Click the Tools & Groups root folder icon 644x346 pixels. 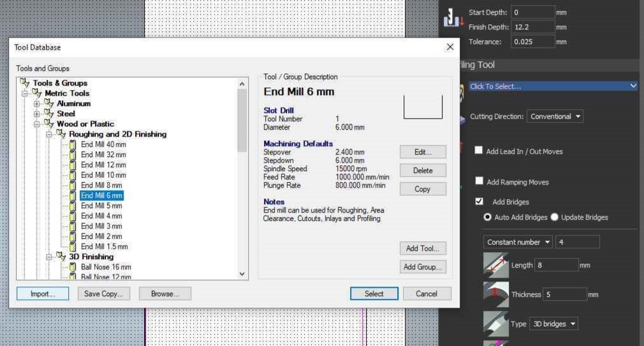pos(25,83)
